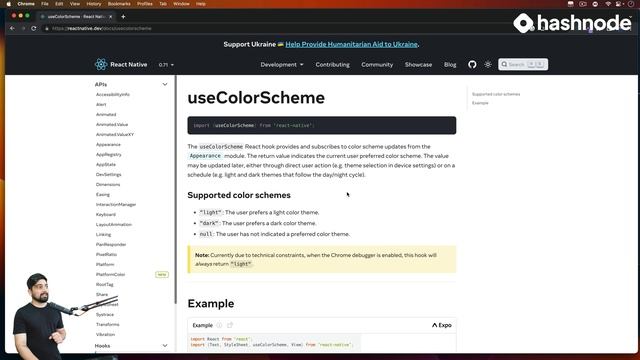Viewport: 640px width, 360px height.
Task: Click the open-external icon beside Example label
Action: (x=230, y=325)
